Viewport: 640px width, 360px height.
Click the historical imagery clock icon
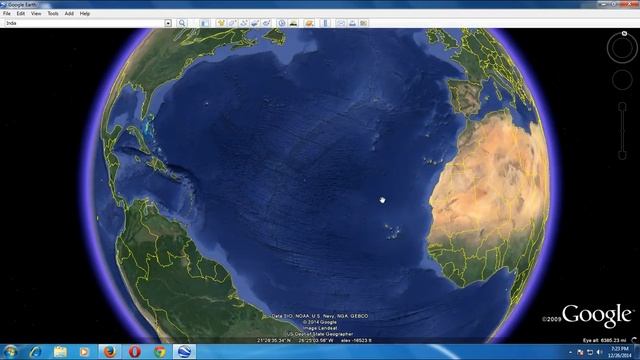click(x=282, y=23)
